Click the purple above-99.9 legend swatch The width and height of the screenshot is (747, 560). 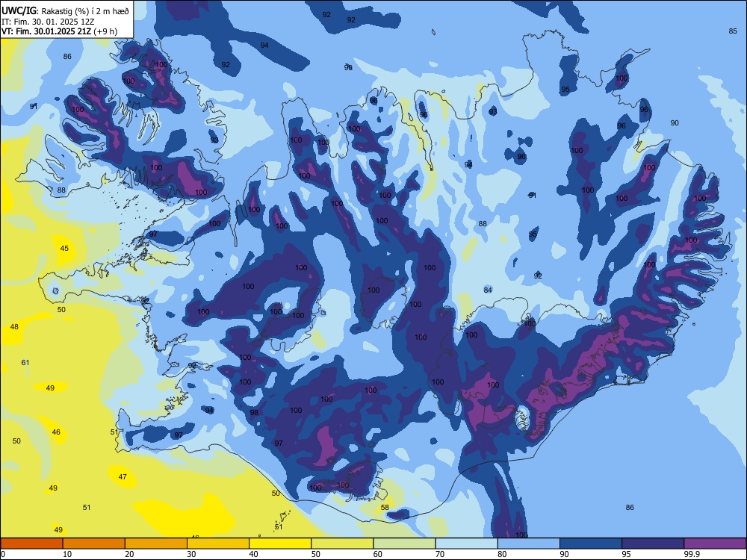coord(715,544)
